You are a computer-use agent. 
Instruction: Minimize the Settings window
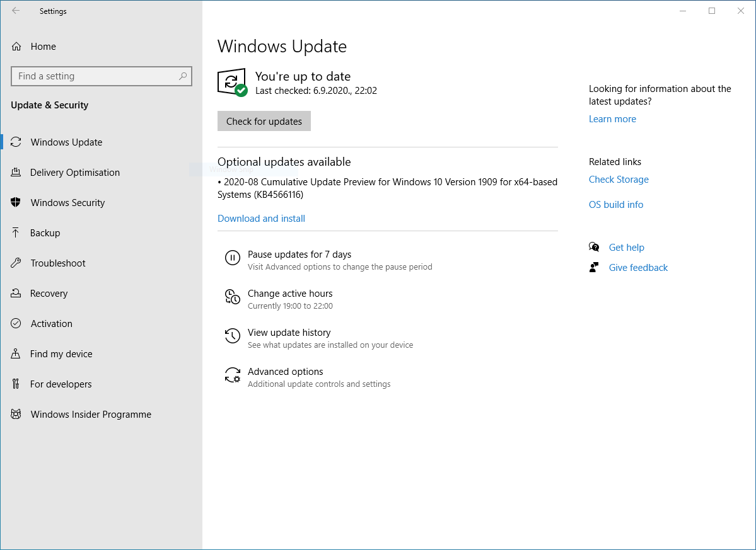click(x=683, y=11)
